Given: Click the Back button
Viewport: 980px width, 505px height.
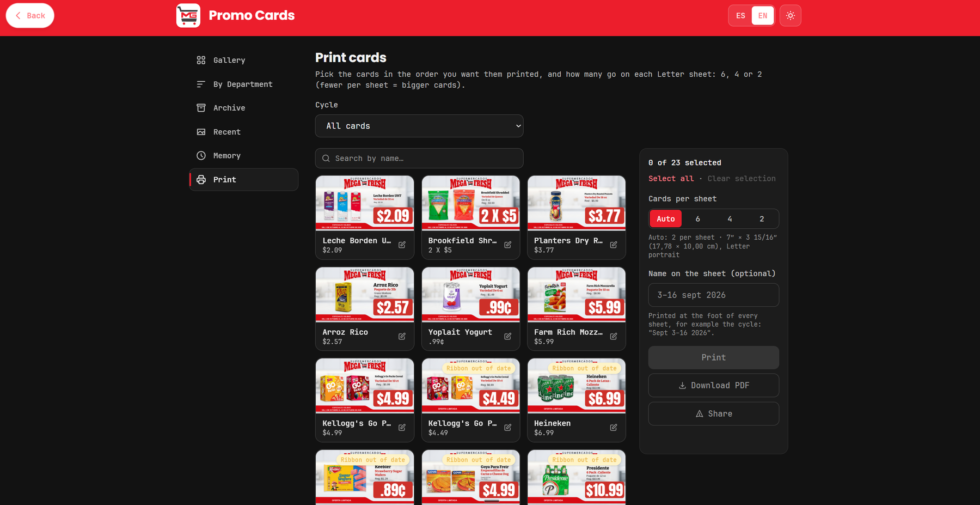Looking at the screenshot, I should point(30,15).
